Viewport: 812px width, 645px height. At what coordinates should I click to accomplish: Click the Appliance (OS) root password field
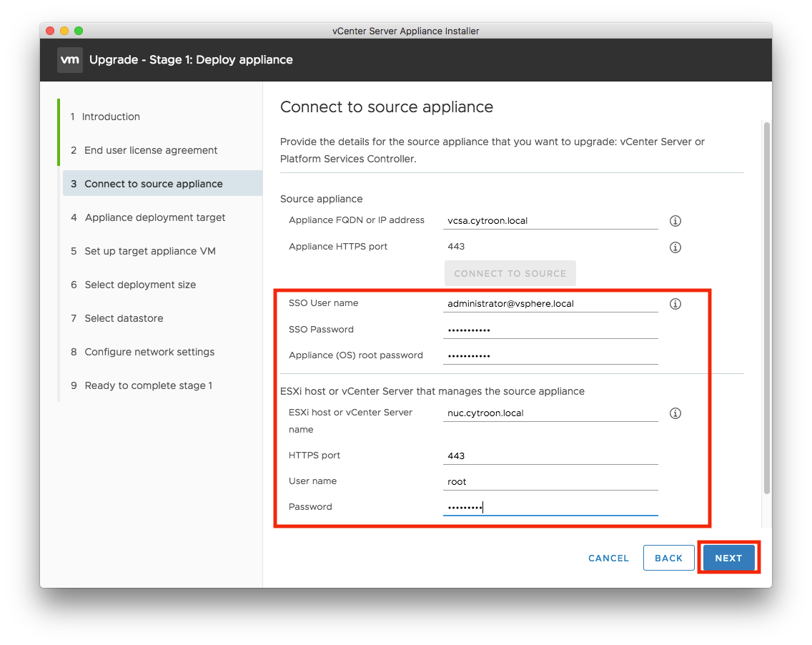550,355
